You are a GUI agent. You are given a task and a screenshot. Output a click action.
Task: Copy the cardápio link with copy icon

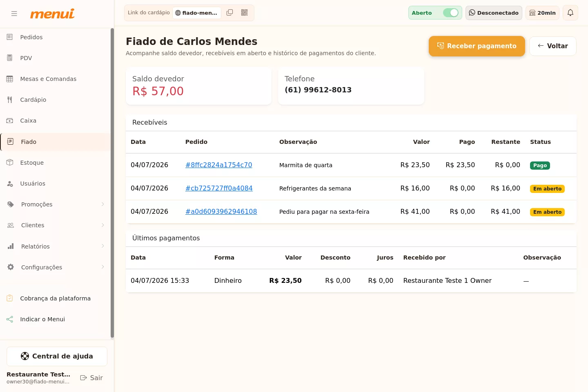(230, 13)
